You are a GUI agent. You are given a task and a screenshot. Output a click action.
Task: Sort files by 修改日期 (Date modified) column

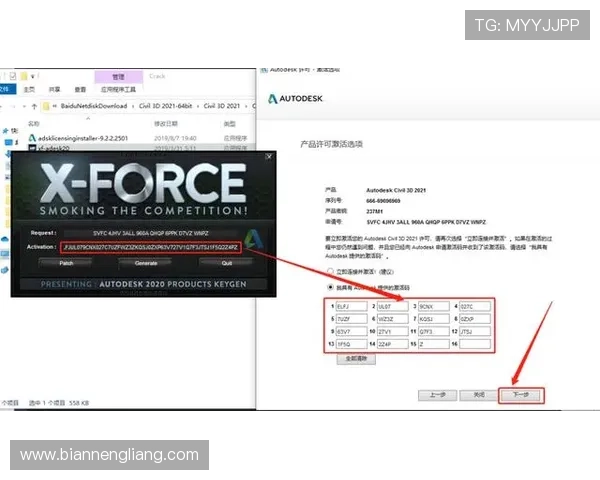coord(166,124)
